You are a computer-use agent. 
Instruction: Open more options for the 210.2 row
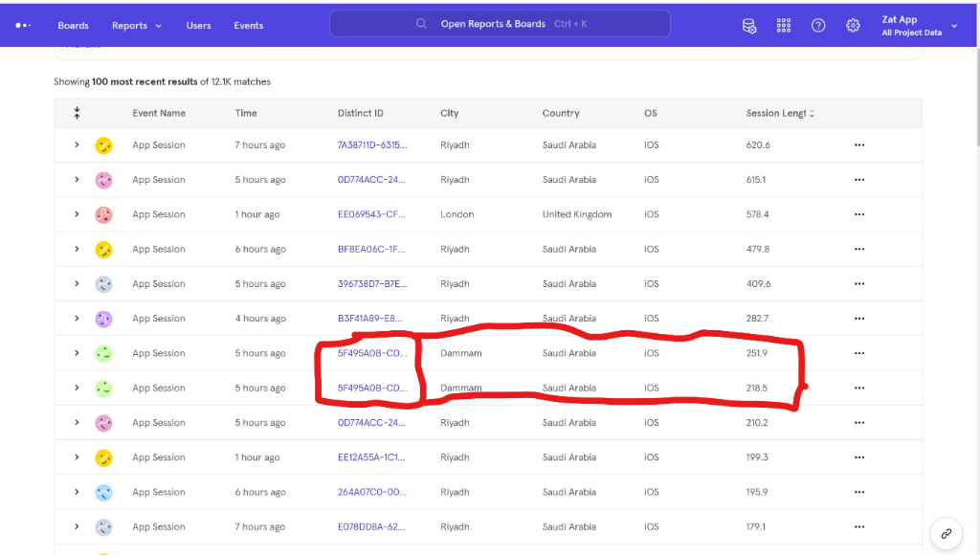click(859, 423)
